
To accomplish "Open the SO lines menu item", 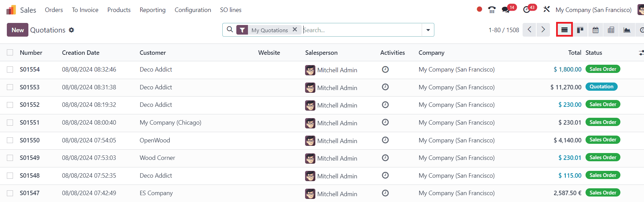I will (231, 10).
